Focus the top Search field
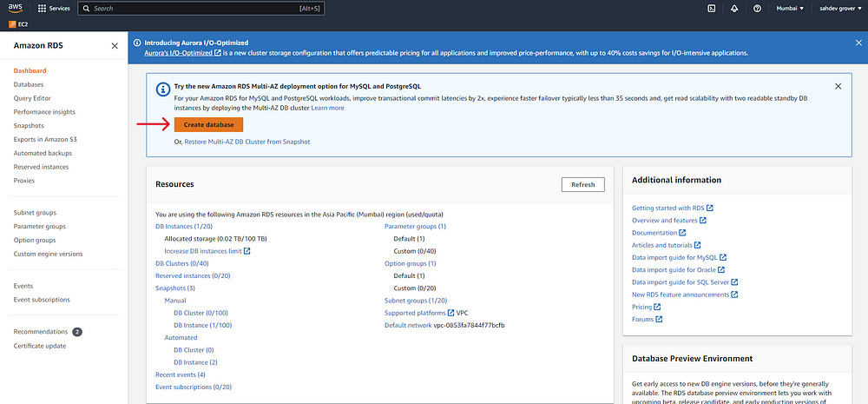 201,9
